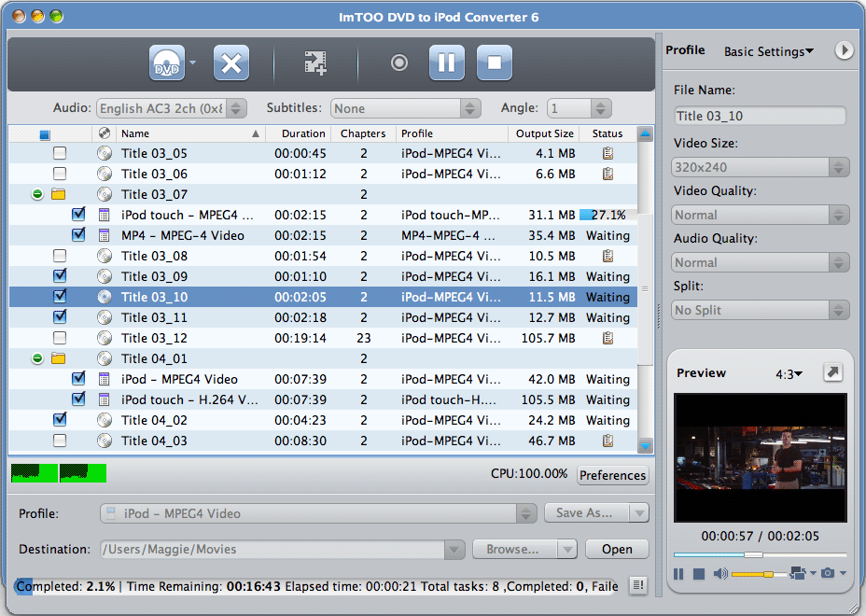Viewport: 866px width, 616px height.
Task: Stop the conversion in toolbar
Action: tap(495, 63)
